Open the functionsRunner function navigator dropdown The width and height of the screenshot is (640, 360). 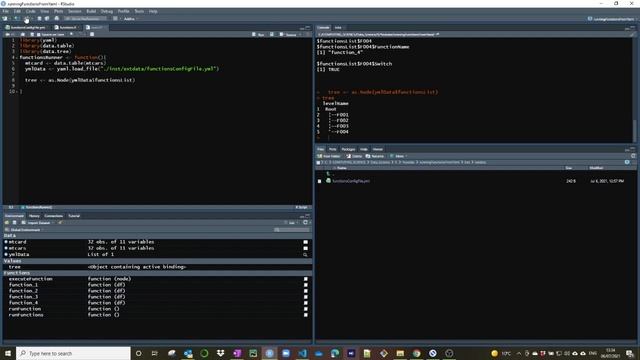point(38,207)
